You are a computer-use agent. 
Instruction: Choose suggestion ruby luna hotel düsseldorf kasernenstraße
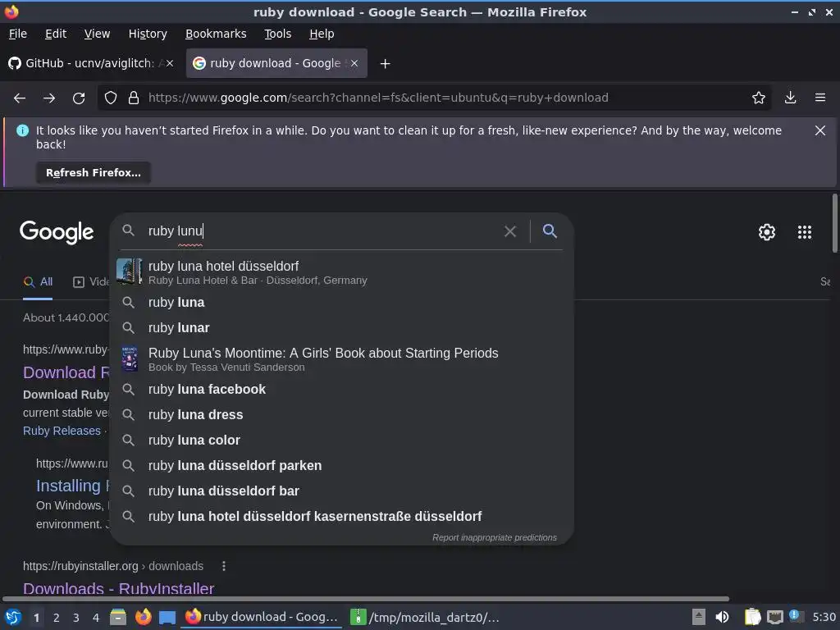coord(342,517)
